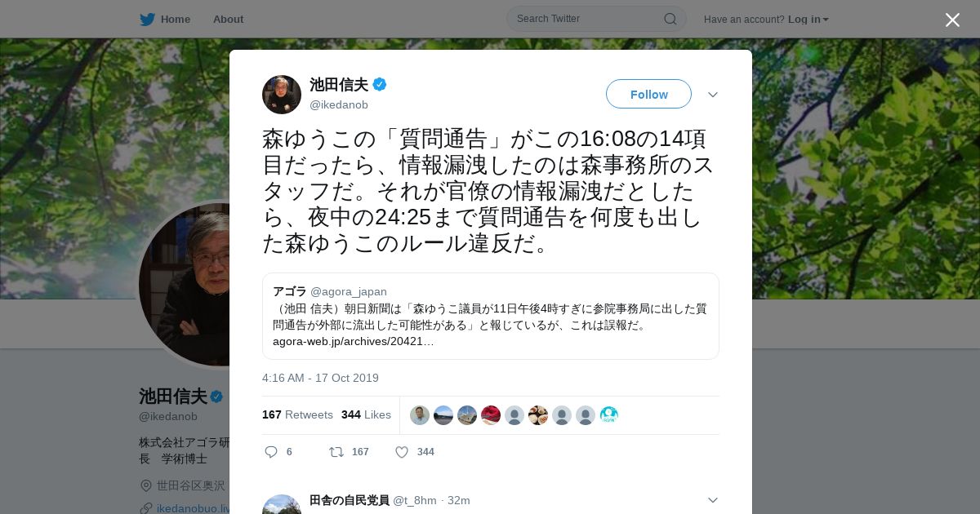980x514 pixels.
Task: Click the reply speech bubble icon
Action: 271,452
